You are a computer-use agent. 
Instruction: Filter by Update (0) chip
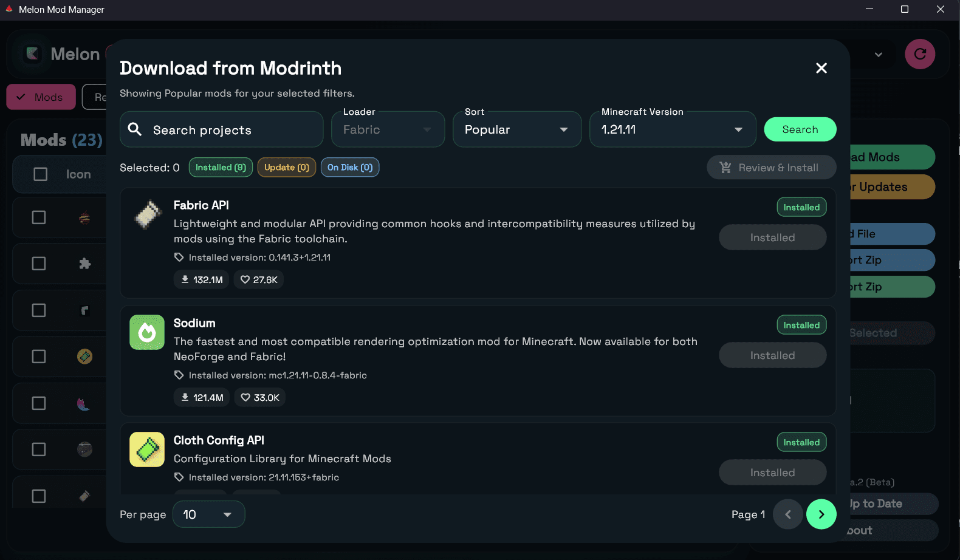287,168
